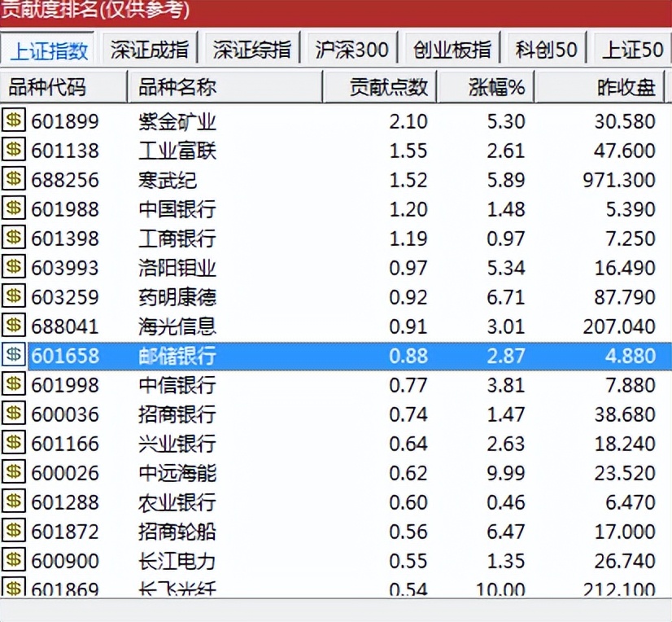The width and height of the screenshot is (672, 622).
Task: Select the 招商银行 stock name
Action: [177, 414]
